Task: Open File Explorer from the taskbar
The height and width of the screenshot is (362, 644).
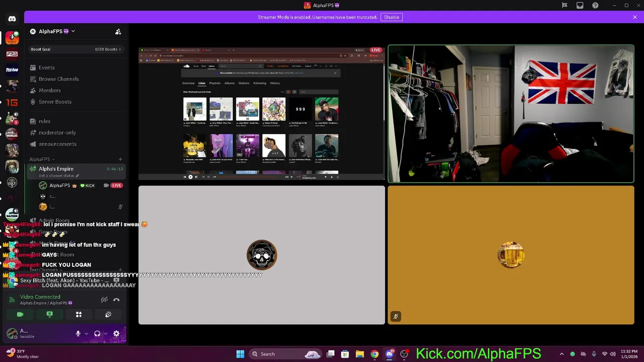Action: pyautogui.click(x=360, y=354)
